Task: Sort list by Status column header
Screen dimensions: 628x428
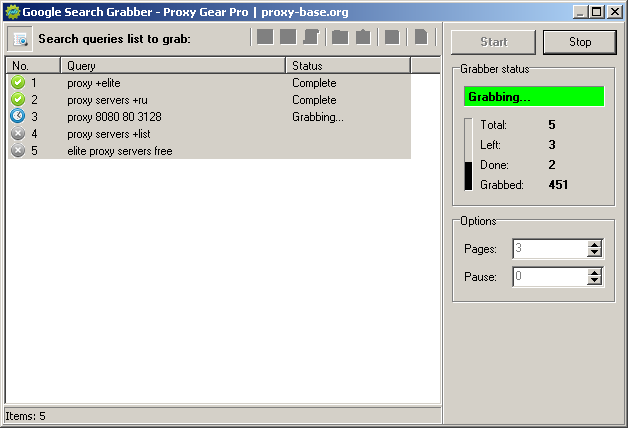Action: click(348, 65)
